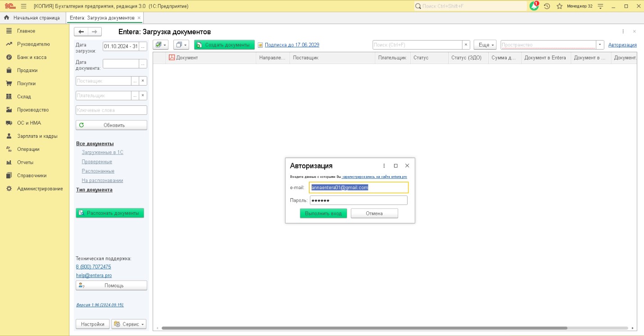Open the history clock icon
This screenshot has width=644, height=336.
point(547,6)
